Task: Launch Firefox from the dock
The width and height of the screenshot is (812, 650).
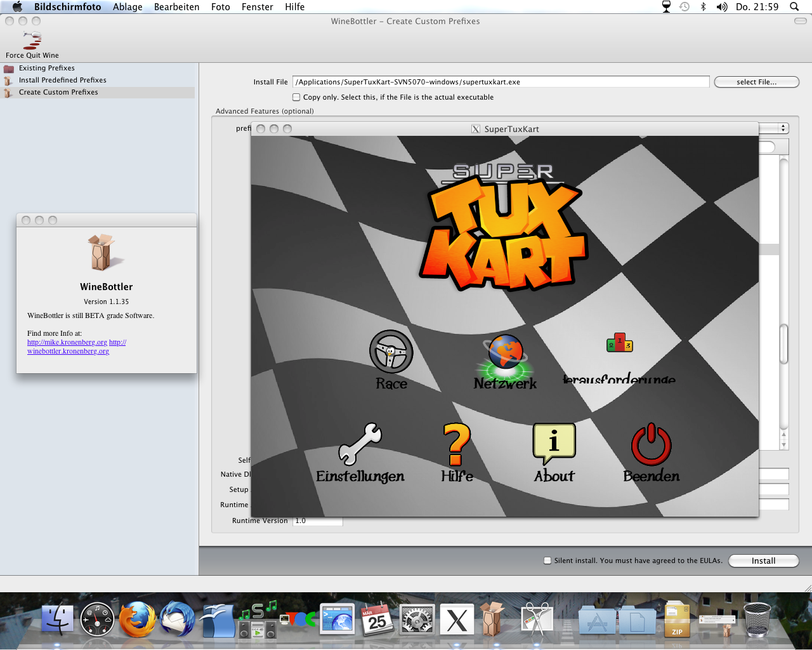Action: pyautogui.click(x=138, y=620)
